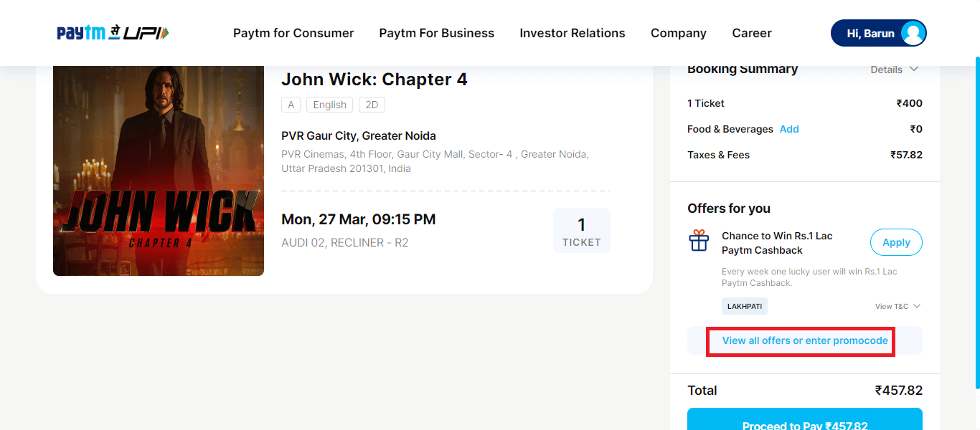Image resolution: width=980 pixels, height=430 pixels.
Task: Click the gift box offer icon
Action: pyautogui.click(x=699, y=242)
